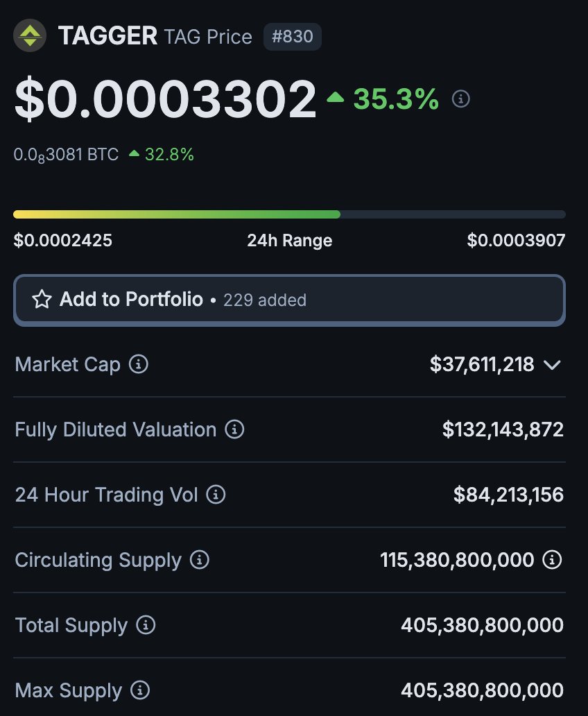
Task: Click Total Supply info icon
Action: click(x=146, y=624)
